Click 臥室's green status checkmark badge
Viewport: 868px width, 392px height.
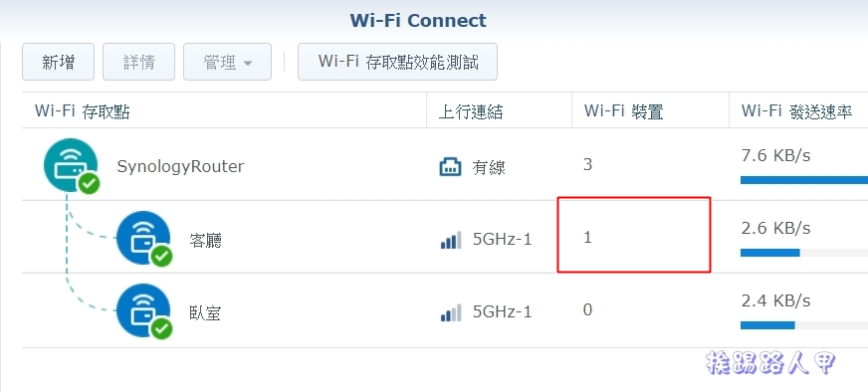pos(161,329)
